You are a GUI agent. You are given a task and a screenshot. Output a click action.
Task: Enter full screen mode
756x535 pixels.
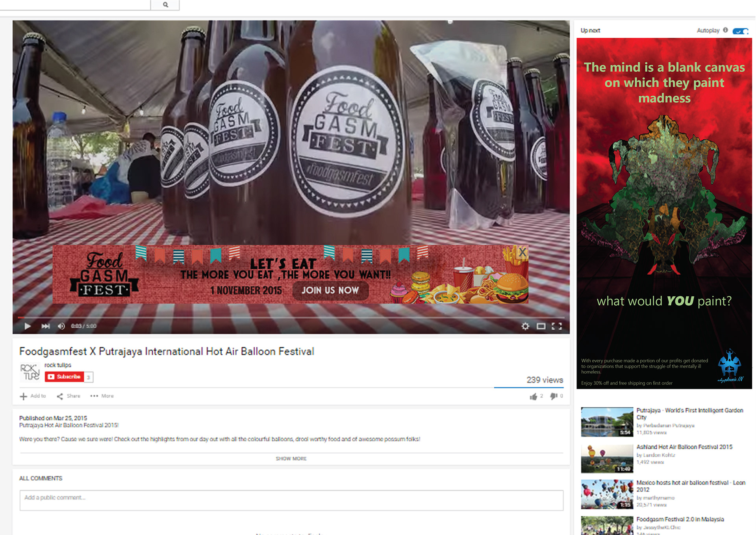(x=557, y=326)
